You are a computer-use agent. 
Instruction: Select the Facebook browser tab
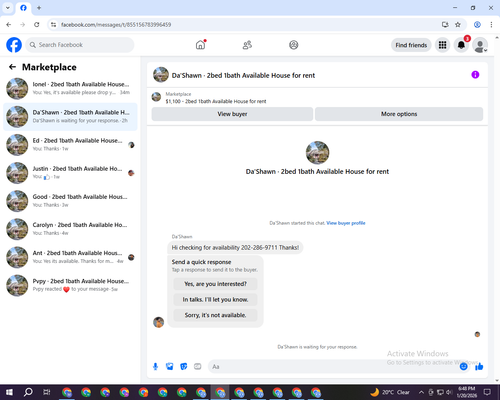(x=23, y=8)
